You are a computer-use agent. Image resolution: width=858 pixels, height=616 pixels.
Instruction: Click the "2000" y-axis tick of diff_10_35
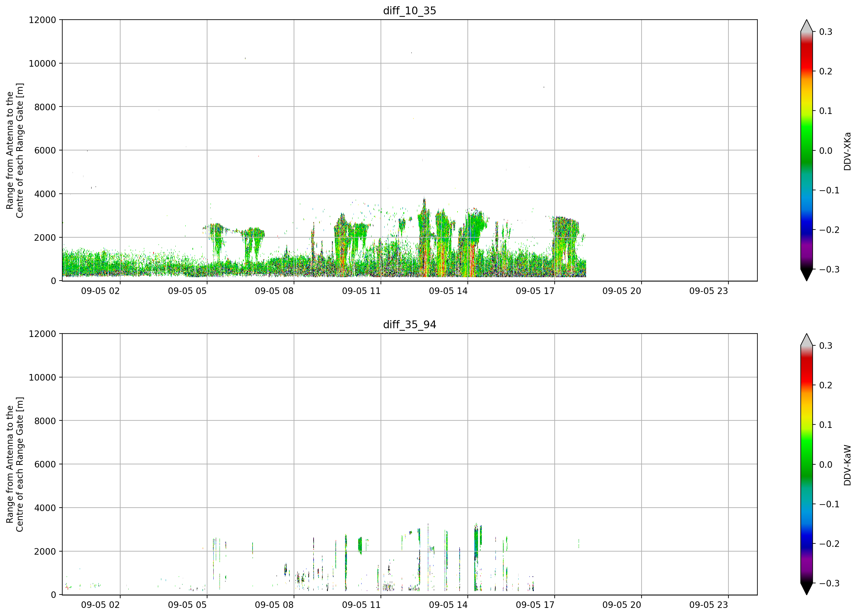click(x=45, y=238)
